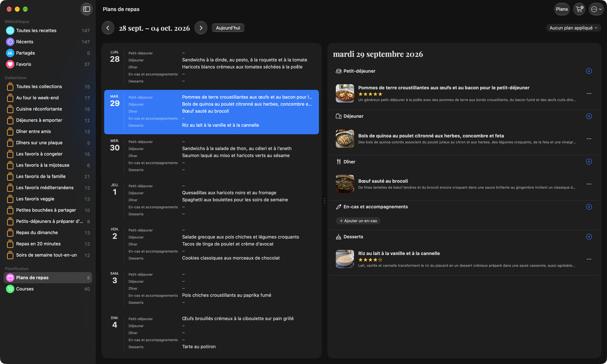The height and width of the screenshot is (364, 607).
Task: Select Toutes les recettes in sidebar
Action: point(48,31)
